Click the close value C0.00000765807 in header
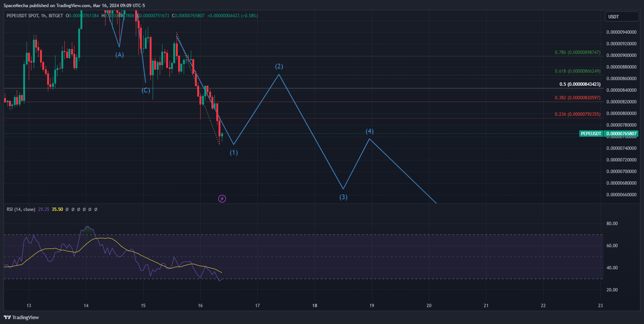This screenshot has width=644, height=324. point(188,16)
